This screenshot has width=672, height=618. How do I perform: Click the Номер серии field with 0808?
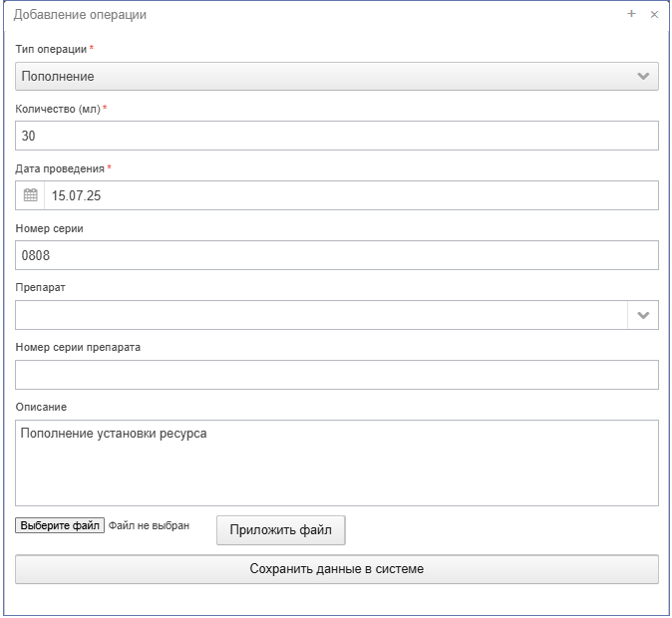pos(337,255)
